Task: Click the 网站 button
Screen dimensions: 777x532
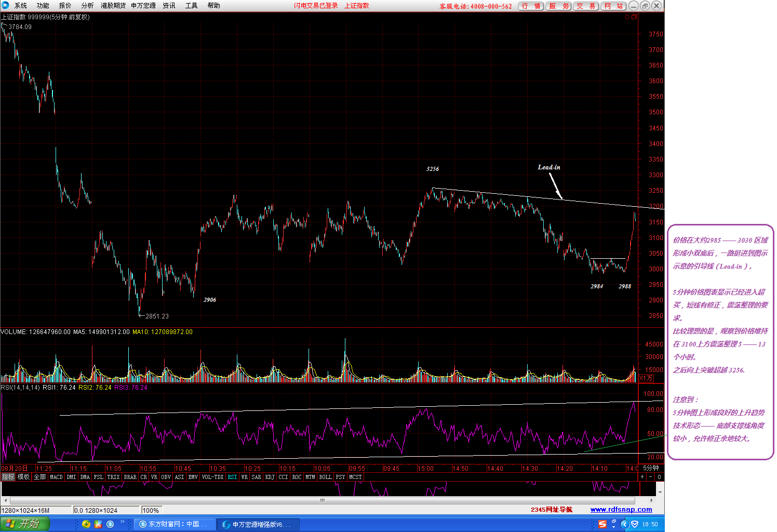Action: click(x=613, y=6)
